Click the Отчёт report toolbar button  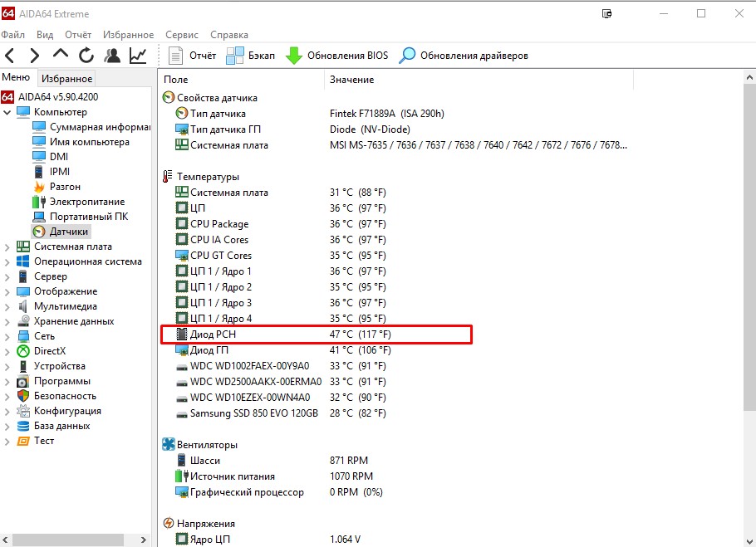(x=192, y=56)
